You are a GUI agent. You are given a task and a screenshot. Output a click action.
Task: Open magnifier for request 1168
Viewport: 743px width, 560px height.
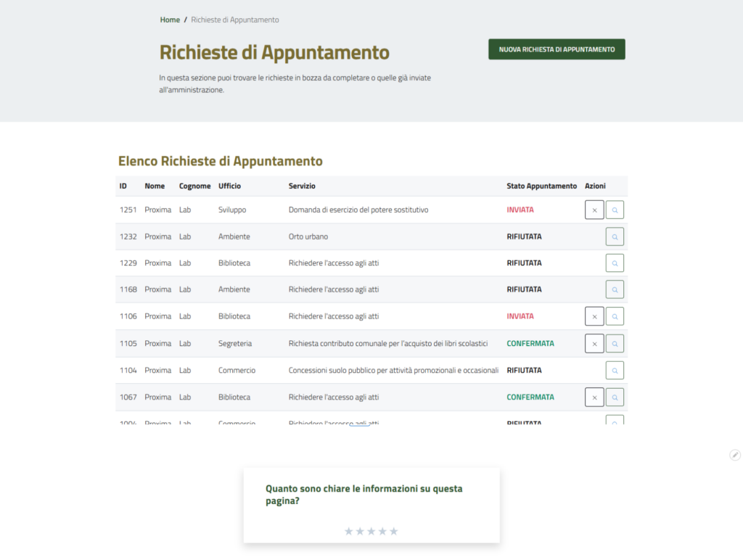[x=615, y=289]
